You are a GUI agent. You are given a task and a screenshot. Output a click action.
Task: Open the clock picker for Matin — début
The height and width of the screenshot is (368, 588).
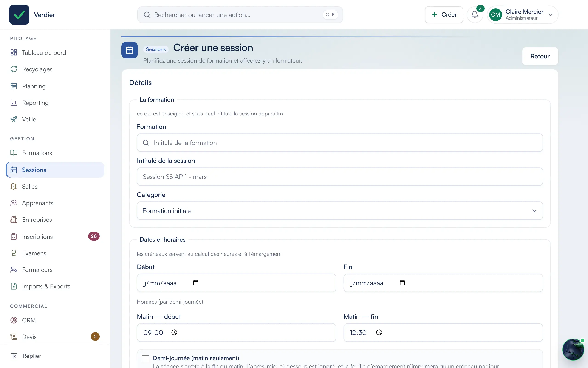pos(174,333)
